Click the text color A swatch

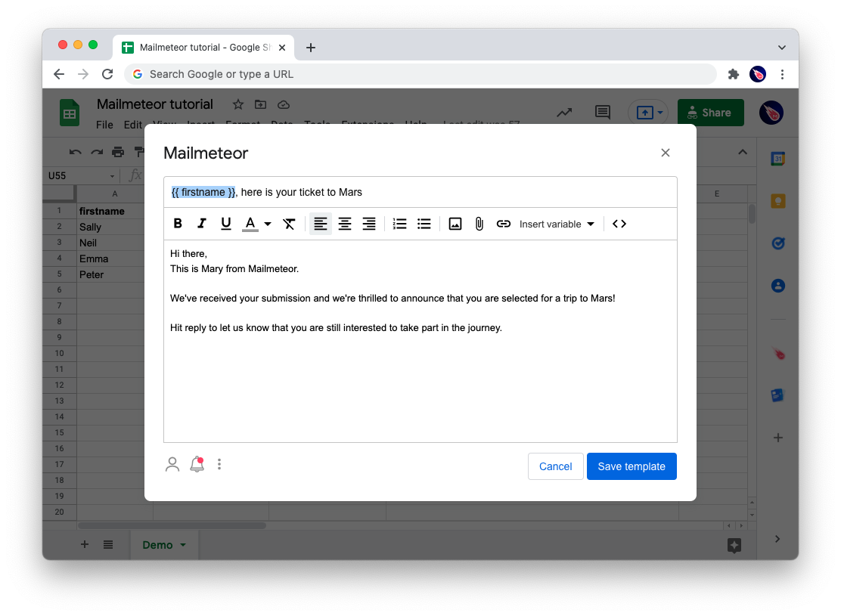pyautogui.click(x=250, y=224)
